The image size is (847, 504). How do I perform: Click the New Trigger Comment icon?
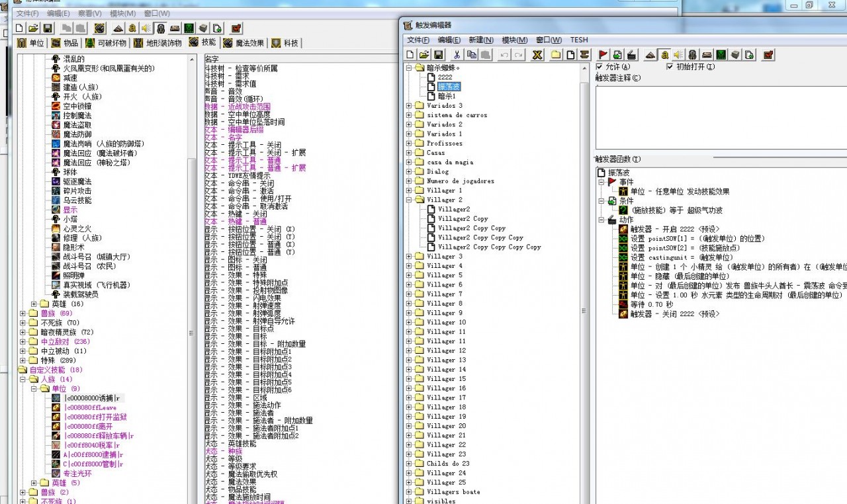pos(584,55)
